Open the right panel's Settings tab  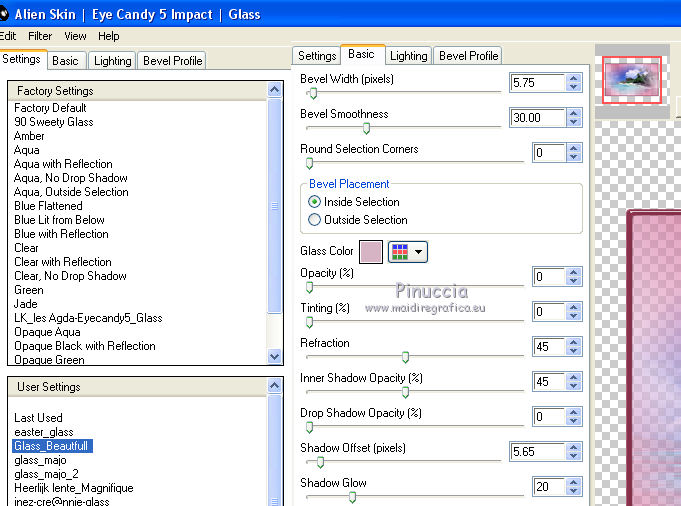(x=317, y=56)
